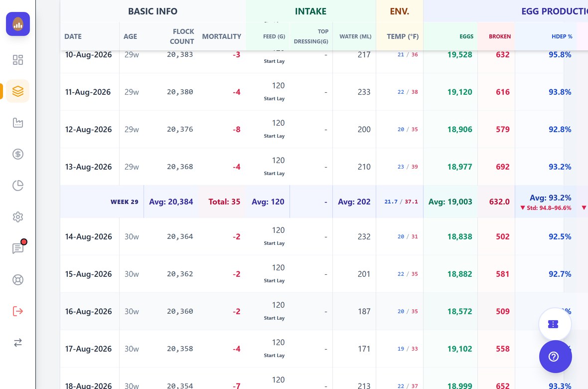Select the 13-Aug-2026 date cell

click(x=89, y=167)
